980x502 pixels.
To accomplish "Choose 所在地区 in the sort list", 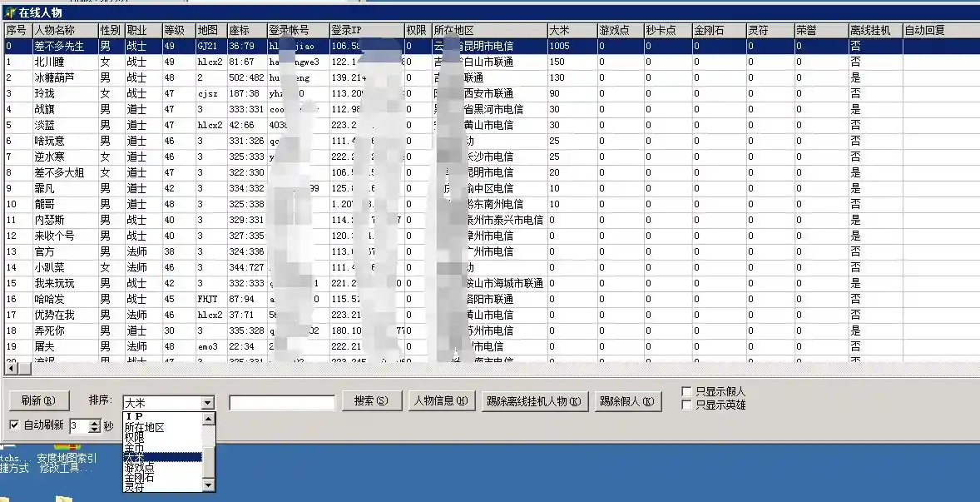I will (162, 428).
